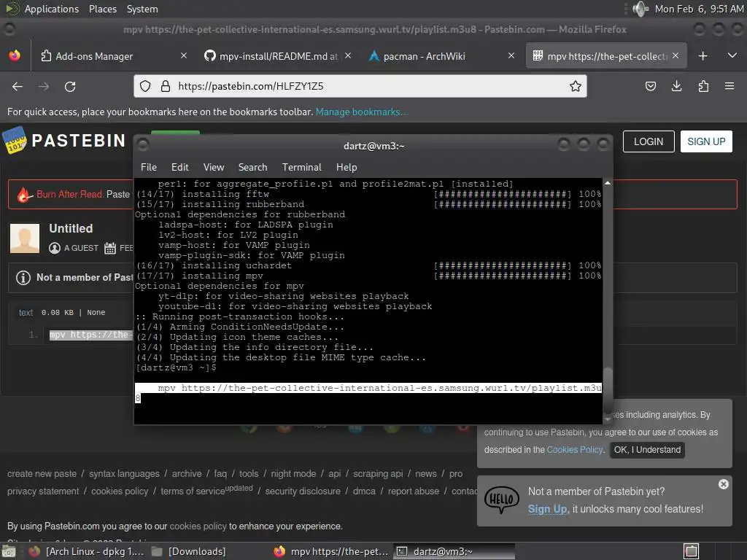This screenshot has height=560, width=747.
Task: Switch to Arch Linux - dpkg taskbar window
Action: [x=86, y=551]
